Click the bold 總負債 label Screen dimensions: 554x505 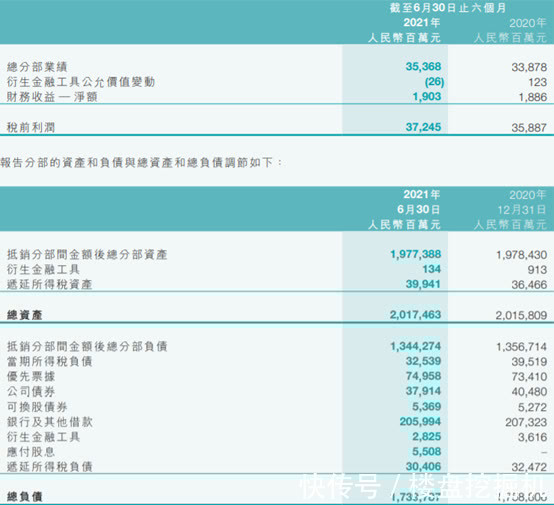(25, 497)
